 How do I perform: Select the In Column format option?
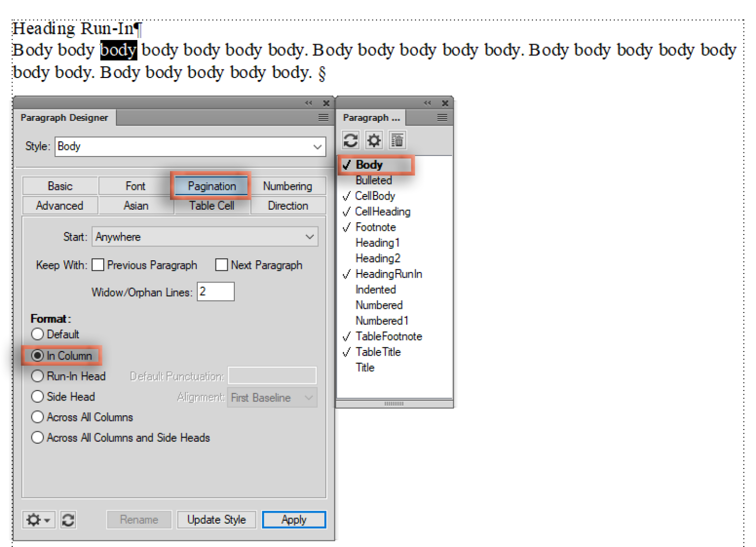37,356
